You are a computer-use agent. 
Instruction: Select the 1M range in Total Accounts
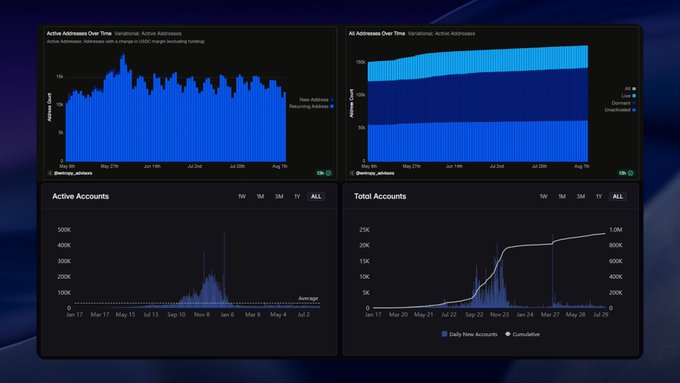point(562,196)
